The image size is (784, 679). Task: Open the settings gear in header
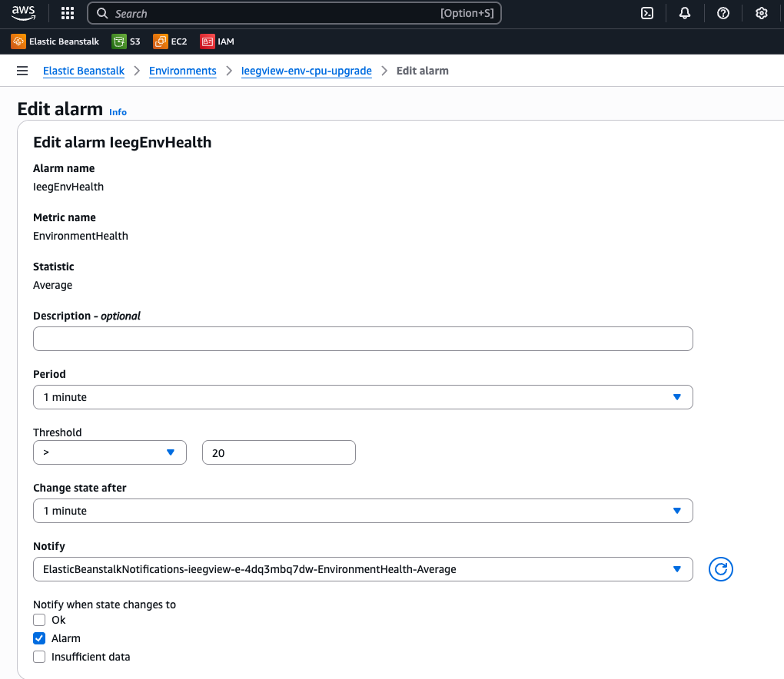(762, 14)
